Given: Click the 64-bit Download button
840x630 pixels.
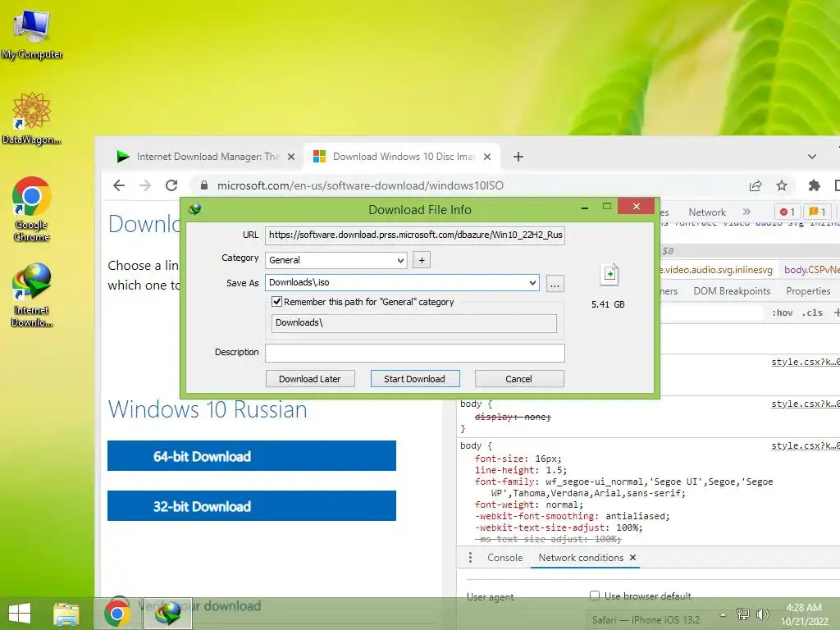Looking at the screenshot, I should [252, 456].
